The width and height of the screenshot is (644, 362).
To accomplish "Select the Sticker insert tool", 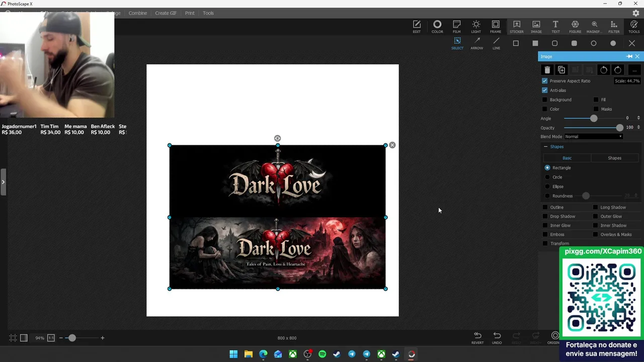I will pos(517,27).
